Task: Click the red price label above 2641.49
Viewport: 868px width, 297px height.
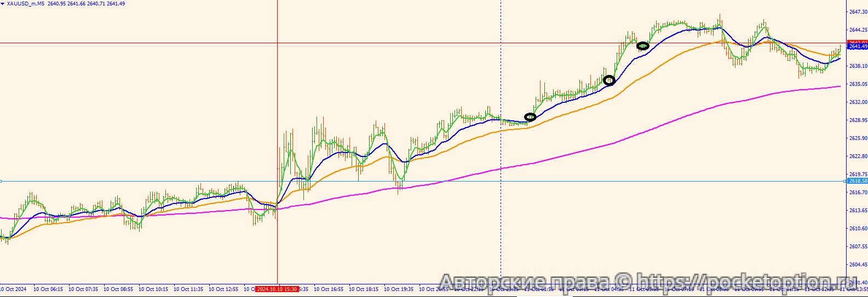Action: click(x=858, y=42)
